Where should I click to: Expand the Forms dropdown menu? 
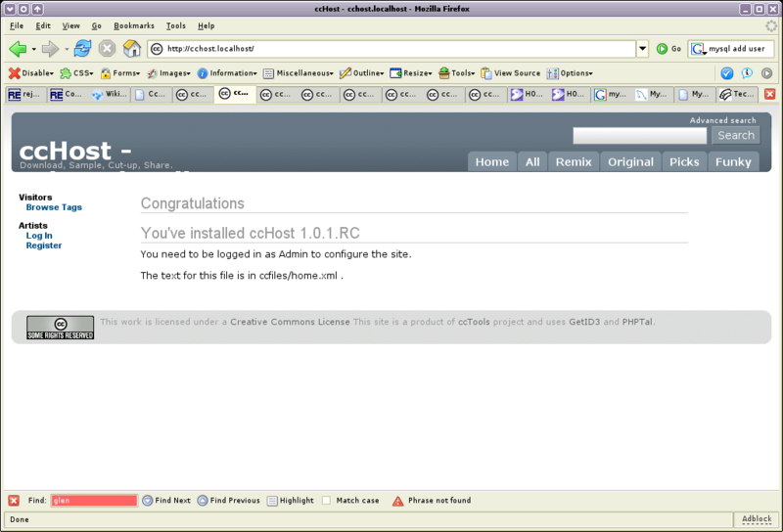(119, 73)
